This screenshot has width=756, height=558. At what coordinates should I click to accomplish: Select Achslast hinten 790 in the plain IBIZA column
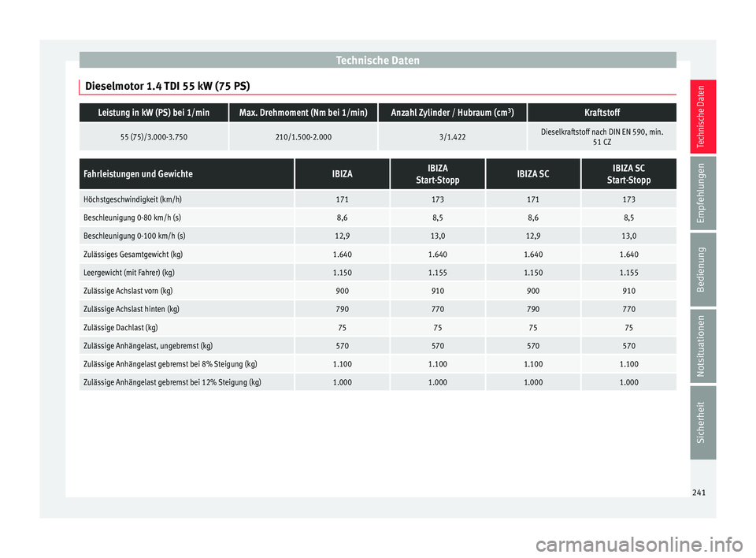point(343,310)
